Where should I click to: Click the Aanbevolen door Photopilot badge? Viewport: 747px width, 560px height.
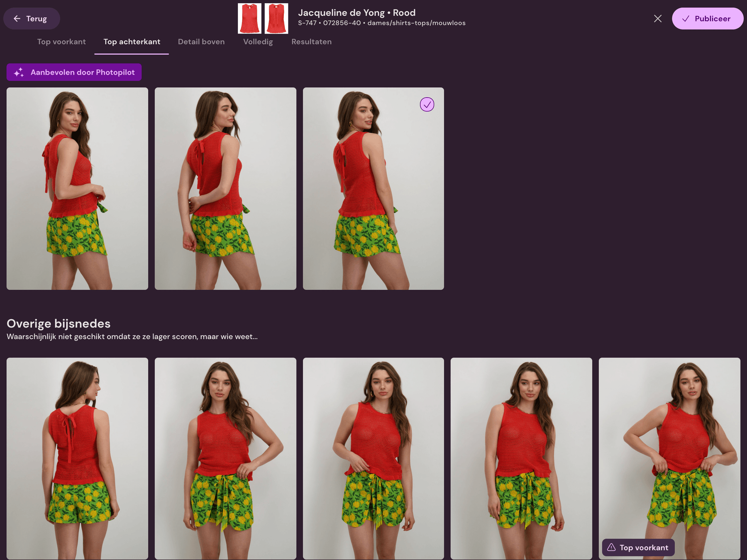coord(74,72)
